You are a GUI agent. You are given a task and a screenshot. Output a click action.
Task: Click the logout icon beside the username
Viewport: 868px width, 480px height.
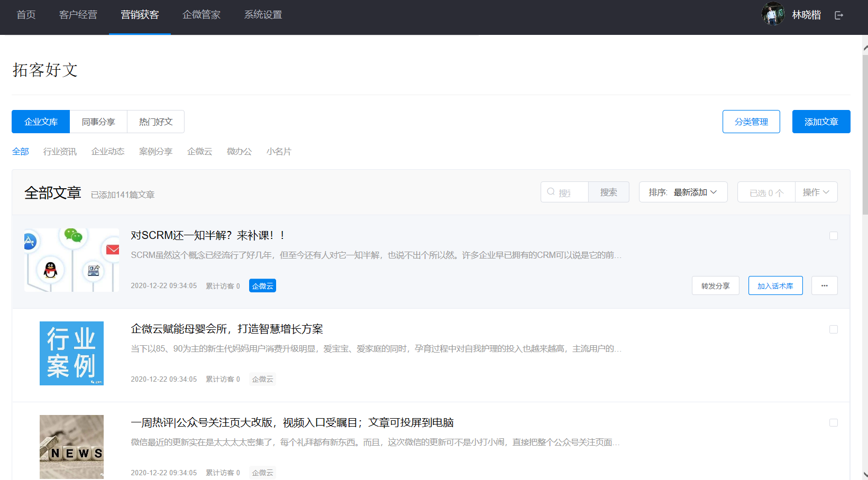tap(838, 15)
